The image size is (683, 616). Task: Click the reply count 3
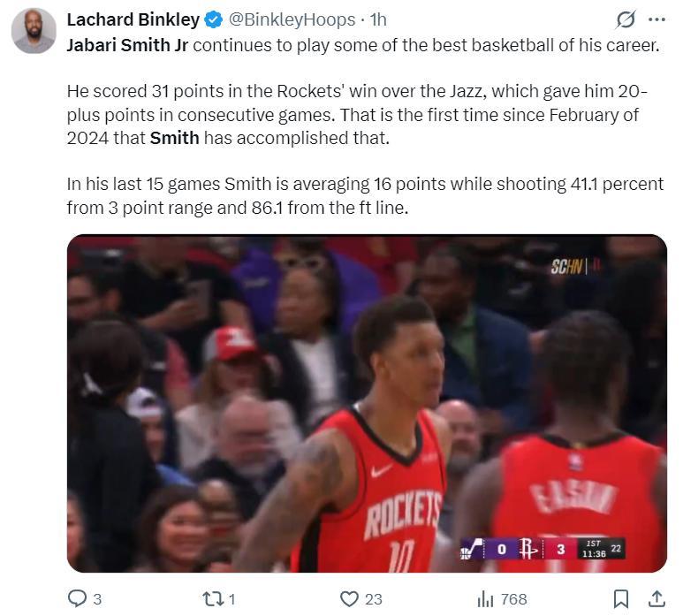click(x=97, y=599)
